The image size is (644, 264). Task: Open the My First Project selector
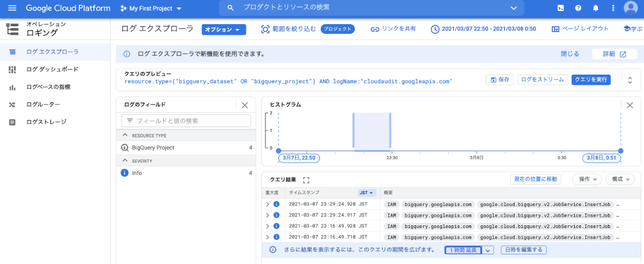tap(151, 9)
